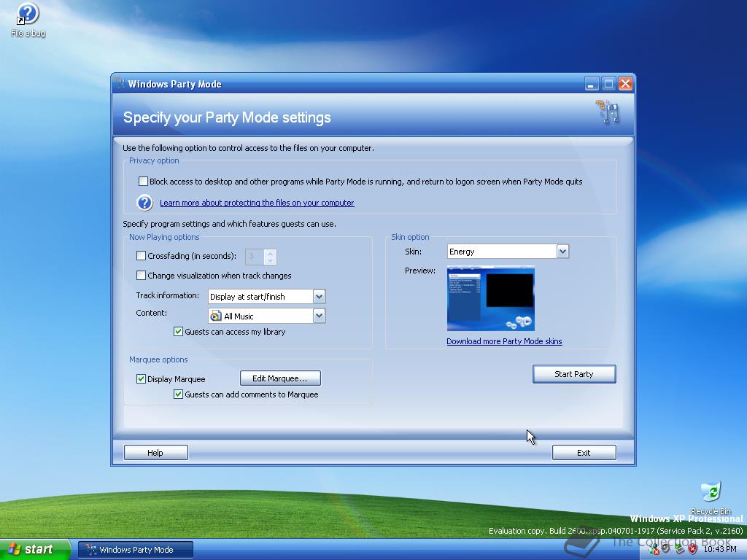Click the Windows Messenger tray icon
The width and height of the screenshot is (747, 560).
click(654, 549)
